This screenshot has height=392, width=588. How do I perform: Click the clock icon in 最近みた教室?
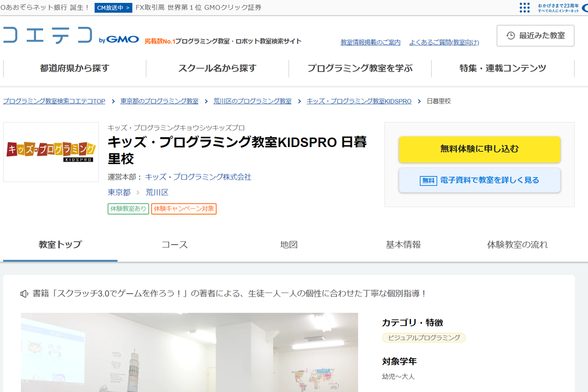click(x=511, y=36)
